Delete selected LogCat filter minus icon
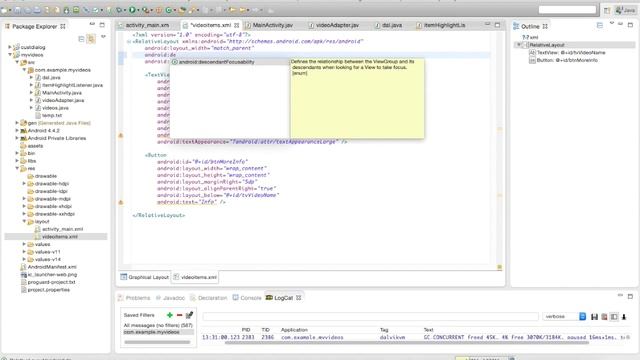This screenshot has width=640, height=360. click(x=179, y=315)
